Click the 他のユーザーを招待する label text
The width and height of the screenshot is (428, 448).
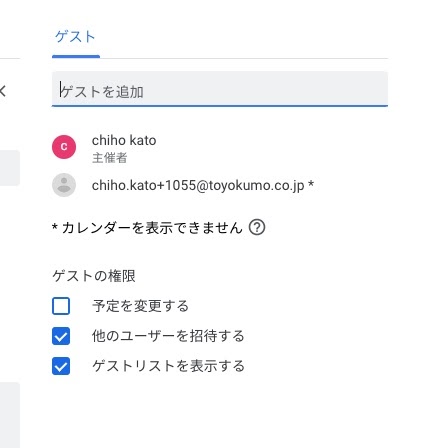(x=168, y=336)
